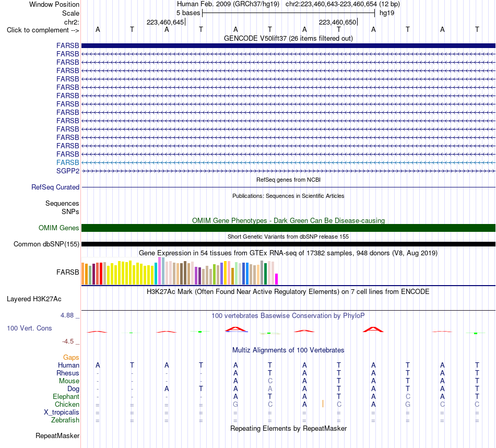Select the light blue FARSB transcript label
Viewport: 496px width, 448px height.
(68, 162)
